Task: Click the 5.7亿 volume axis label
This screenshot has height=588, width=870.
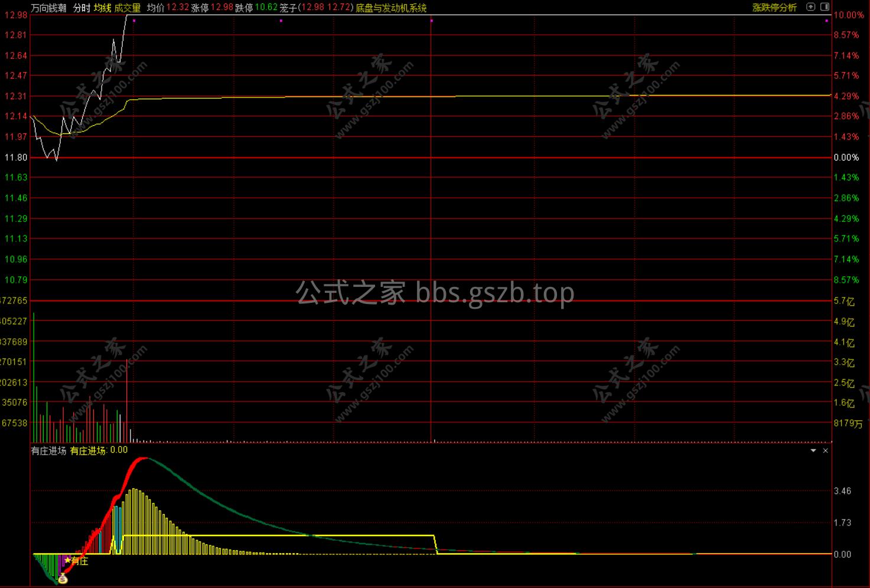Action: click(845, 301)
